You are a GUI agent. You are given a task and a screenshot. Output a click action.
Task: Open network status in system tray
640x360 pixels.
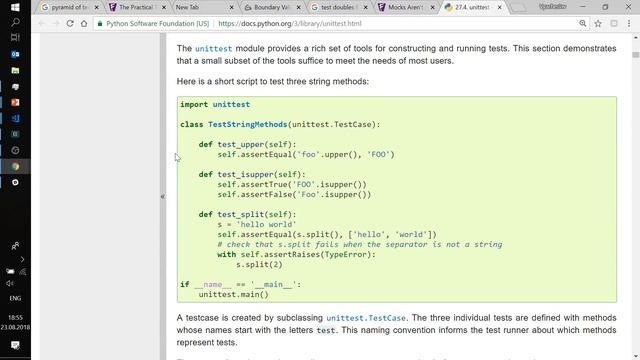coord(22,271)
